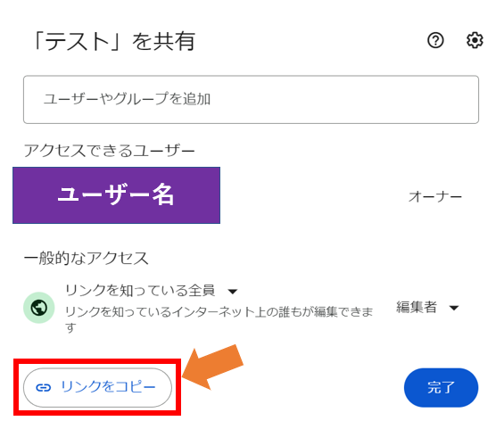Open the 編集者 role dropdown
The width and height of the screenshot is (504, 421).
(427, 308)
